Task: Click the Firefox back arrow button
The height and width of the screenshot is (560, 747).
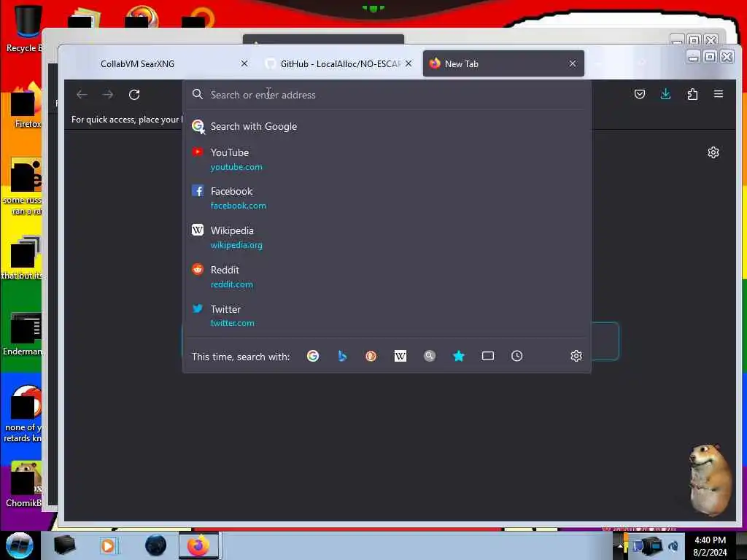Action: [x=82, y=95]
